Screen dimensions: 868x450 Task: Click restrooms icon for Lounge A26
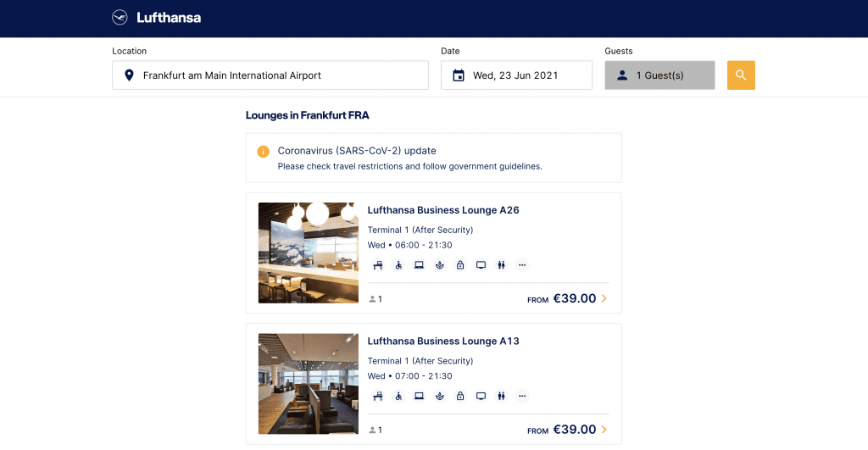tap(502, 265)
